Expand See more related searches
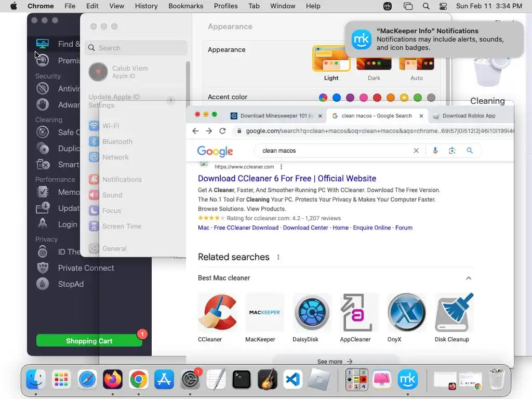Image resolution: width=532 pixels, height=399 pixels. point(335,362)
